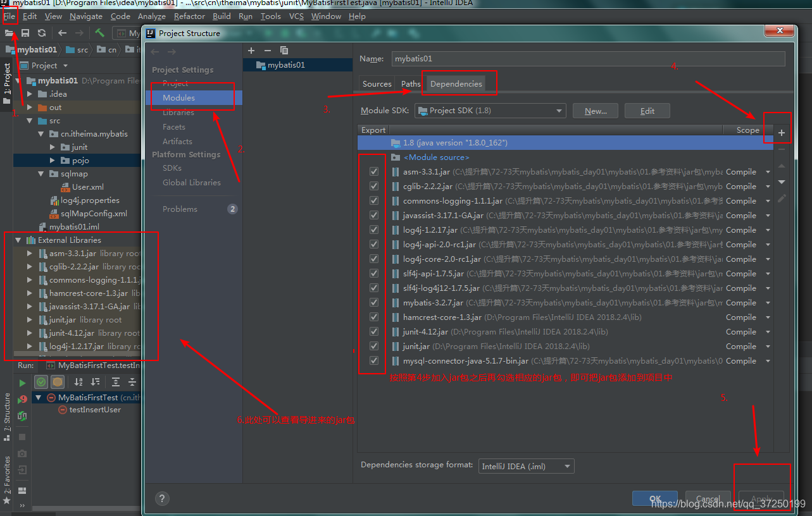
Task: Collapse External Libraries node
Action: click(x=18, y=240)
